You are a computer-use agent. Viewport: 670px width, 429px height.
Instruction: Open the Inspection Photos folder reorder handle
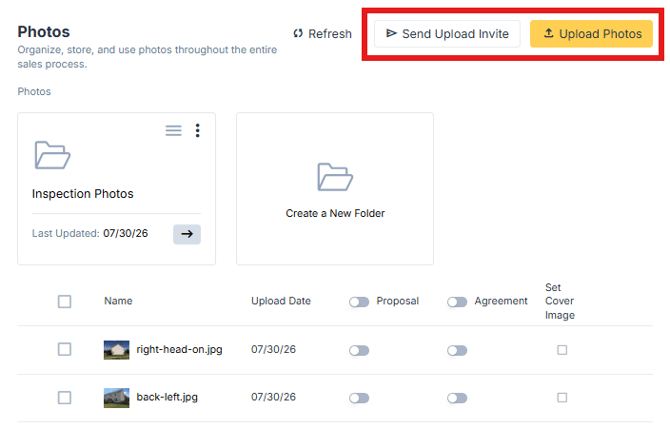pyautogui.click(x=173, y=130)
